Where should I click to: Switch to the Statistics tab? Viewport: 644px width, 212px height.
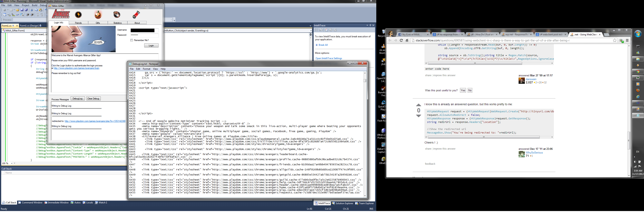(x=117, y=23)
